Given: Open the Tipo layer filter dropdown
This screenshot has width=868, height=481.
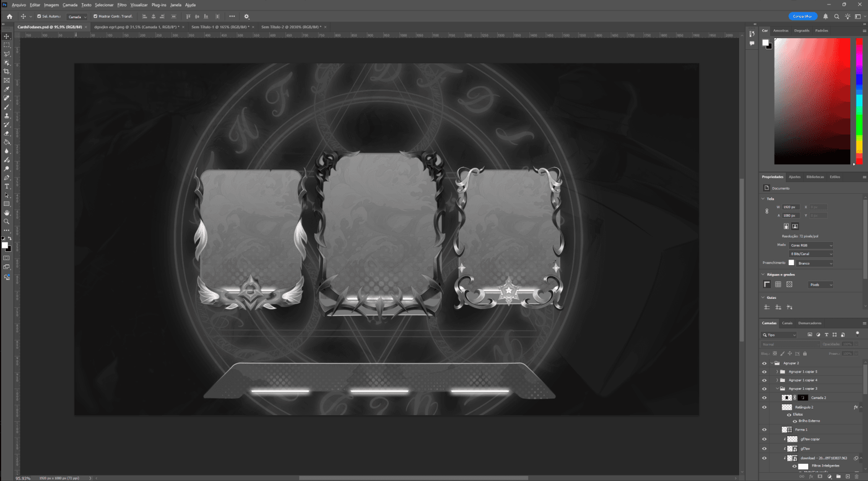Looking at the screenshot, I should [779, 335].
